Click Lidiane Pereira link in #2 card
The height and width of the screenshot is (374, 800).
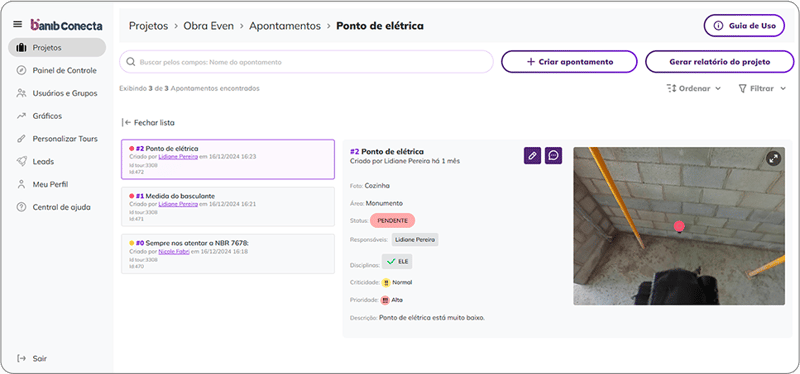pos(178,157)
